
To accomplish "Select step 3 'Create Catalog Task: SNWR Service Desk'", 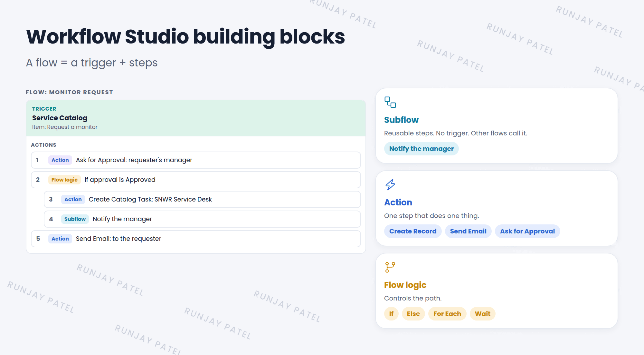I will coord(202,199).
